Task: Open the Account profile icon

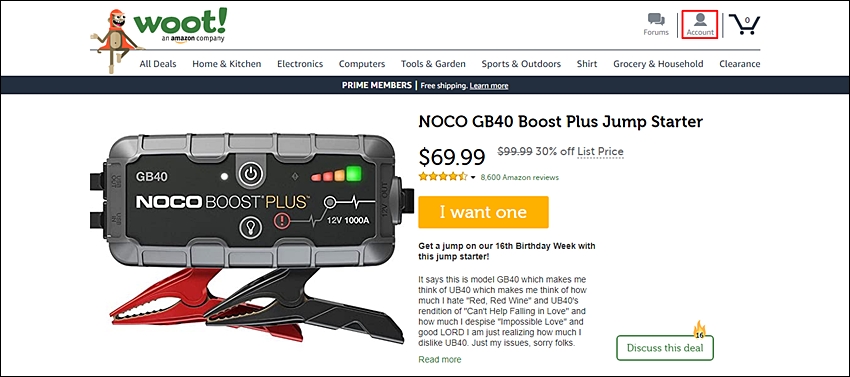Action: 700,20
